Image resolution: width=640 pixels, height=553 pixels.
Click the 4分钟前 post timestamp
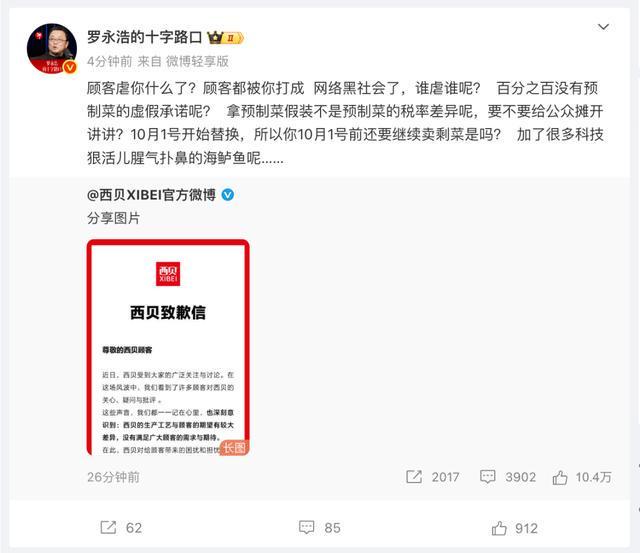coord(109,62)
